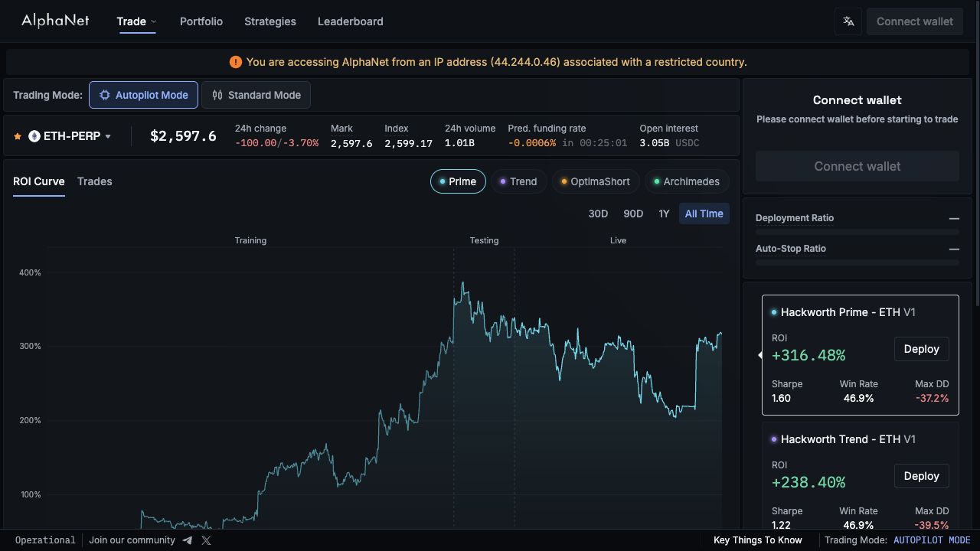980x551 pixels.
Task: Click the orange warning icon in banner
Action: pyautogui.click(x=235, y=62)
